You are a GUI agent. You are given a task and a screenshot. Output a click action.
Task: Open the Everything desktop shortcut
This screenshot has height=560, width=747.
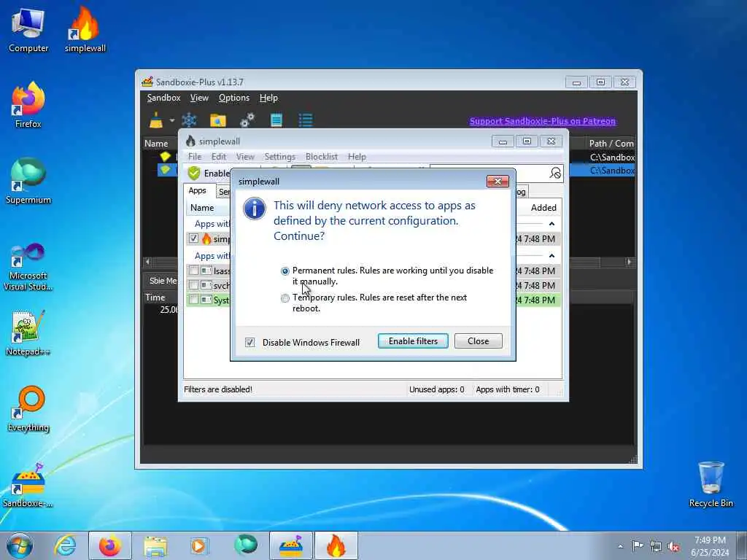(28, 409)
